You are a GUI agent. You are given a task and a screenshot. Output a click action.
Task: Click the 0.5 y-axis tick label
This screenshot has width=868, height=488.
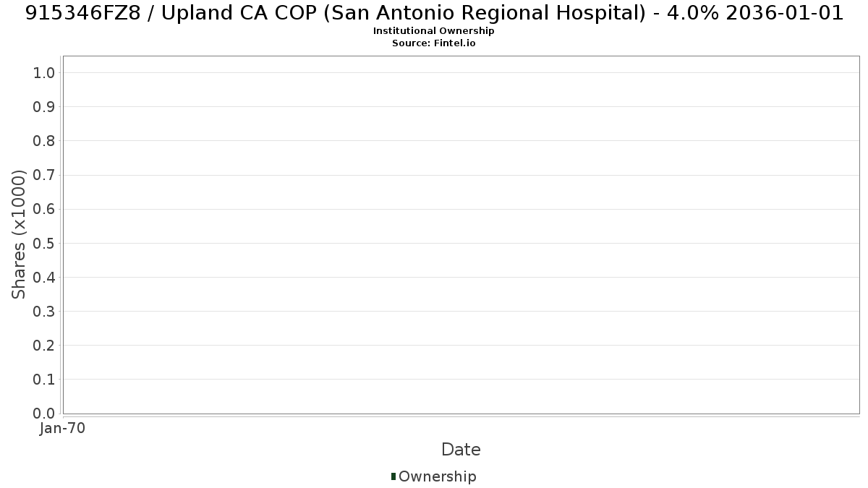pyautogui.click(x=44, y=243)
